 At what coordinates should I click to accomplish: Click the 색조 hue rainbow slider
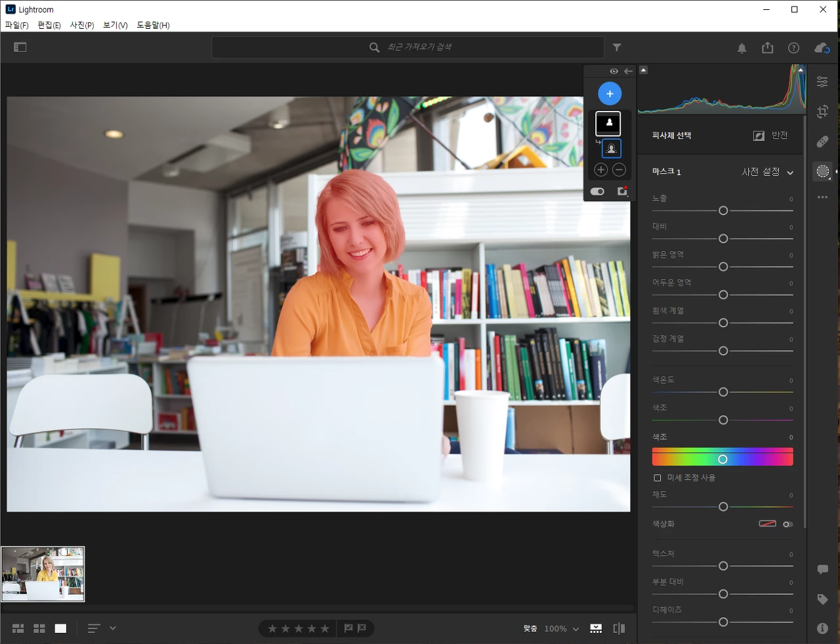click(723, 458)
